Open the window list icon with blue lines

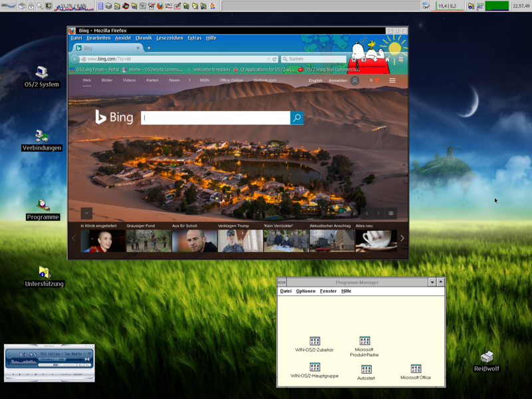tap(101, 6)
